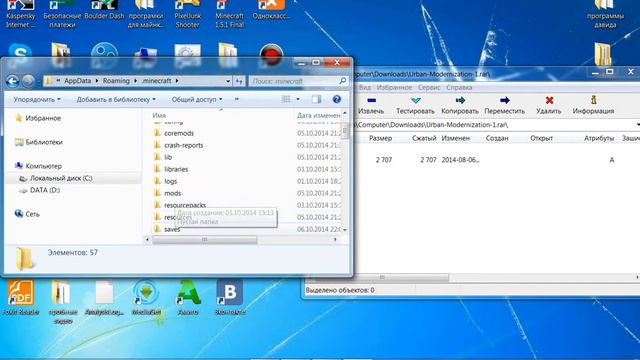The height and width of the screenshot is (360, 640).
Task: Select the saves folder in Explorer
Action: click(172, 229)
